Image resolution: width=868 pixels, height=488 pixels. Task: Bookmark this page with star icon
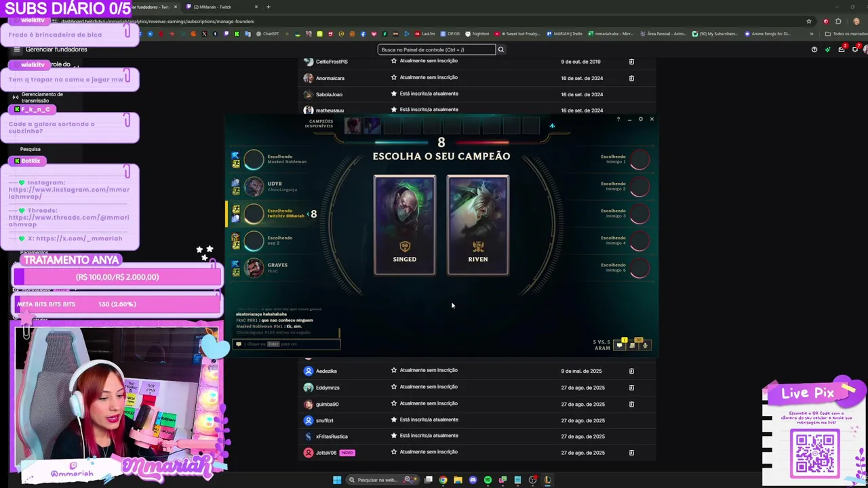pos(809,21)
